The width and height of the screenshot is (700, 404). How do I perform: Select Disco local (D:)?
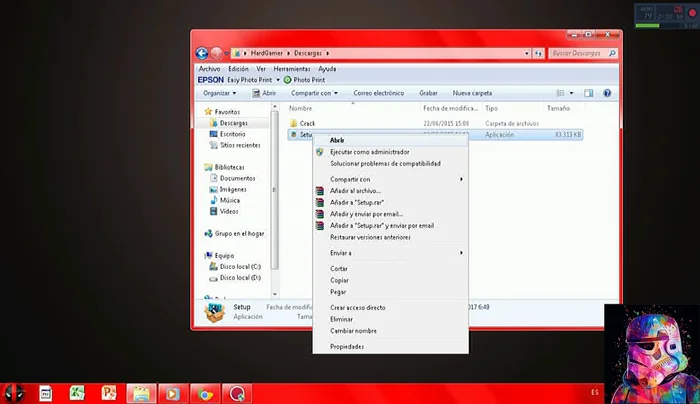pos(240,278)
